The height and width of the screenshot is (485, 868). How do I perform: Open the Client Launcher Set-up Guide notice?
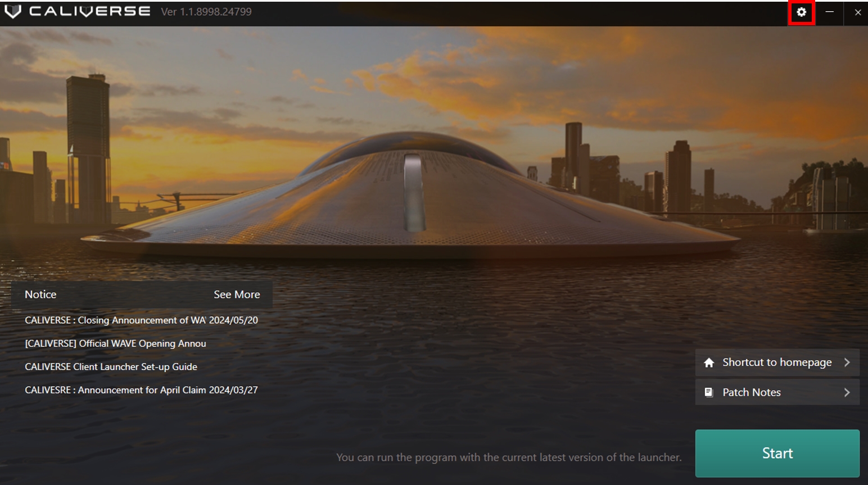pyautogui.click(x=111, y=366)
